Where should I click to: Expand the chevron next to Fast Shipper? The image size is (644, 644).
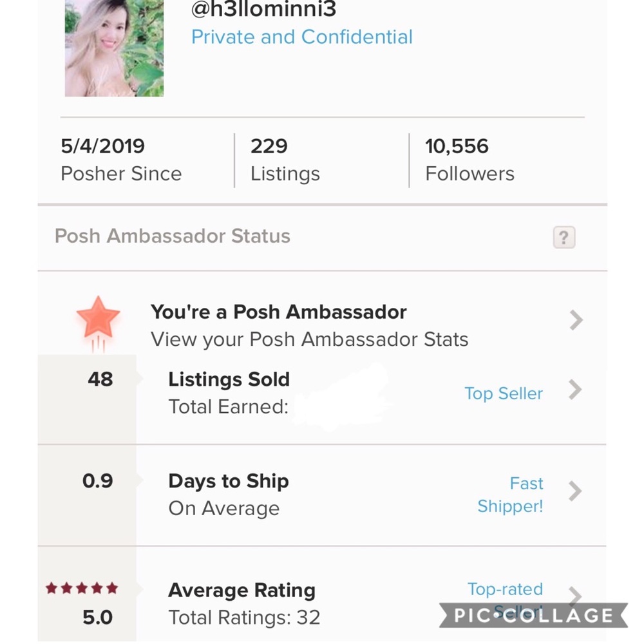(x=575, y=491)
